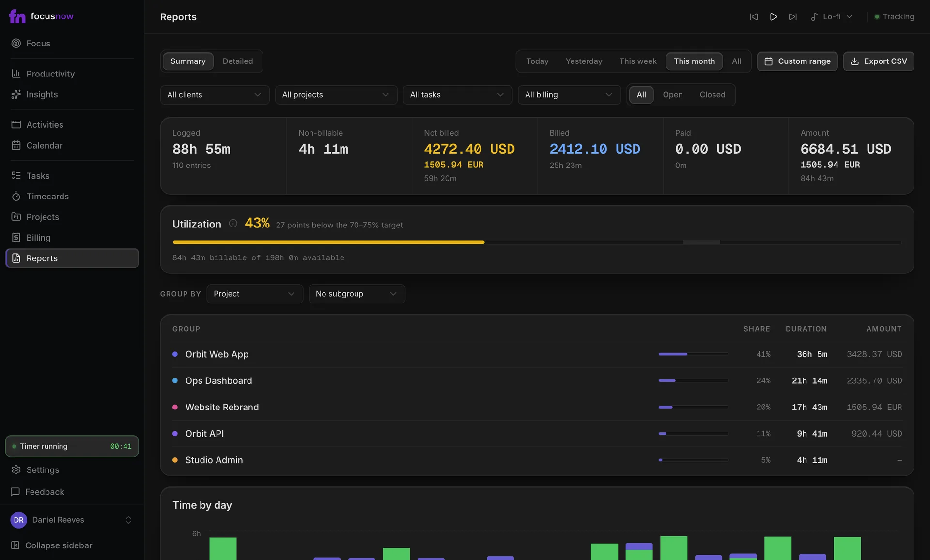Screen dimensions: 930x560
Task: Open the Productivity chart icon
Action: click(16, 74)
